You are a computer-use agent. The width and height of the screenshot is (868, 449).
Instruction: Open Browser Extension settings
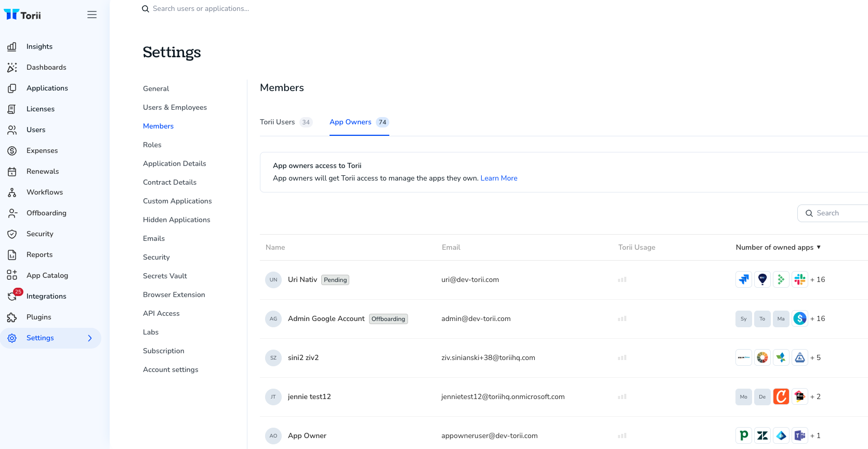click(174, 295)
